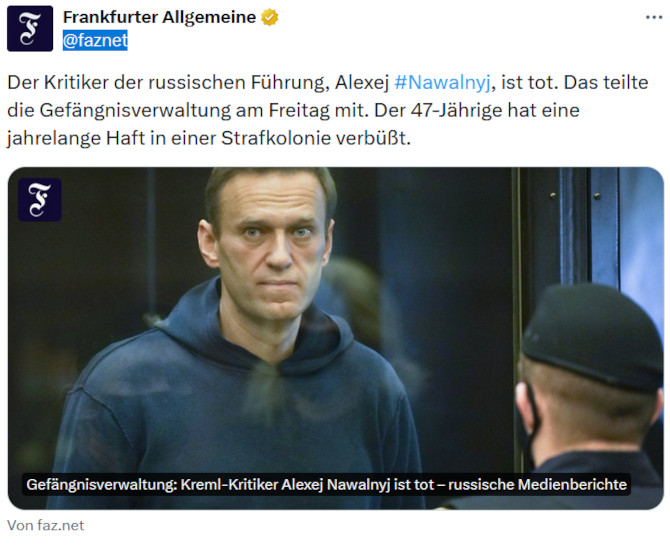Screen dimensions: 670x547
Task: Open headline caption about Kreml-Kritiker Nawalnyj
Action: tap(326, 485)
